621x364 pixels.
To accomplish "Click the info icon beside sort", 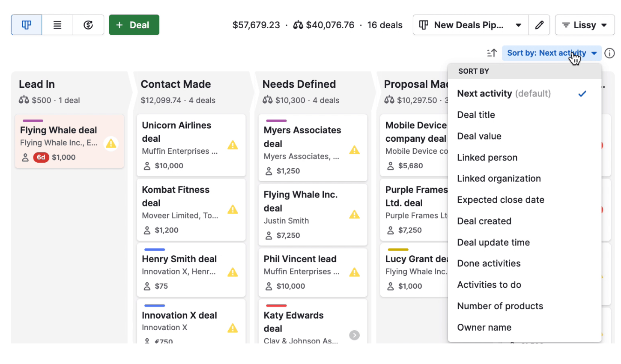I will tap(609, 53).
